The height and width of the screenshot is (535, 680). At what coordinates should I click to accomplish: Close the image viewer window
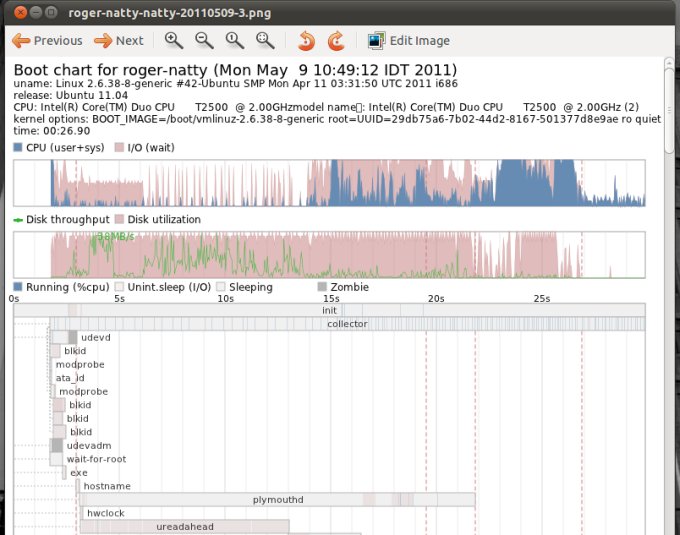point(20,12)
